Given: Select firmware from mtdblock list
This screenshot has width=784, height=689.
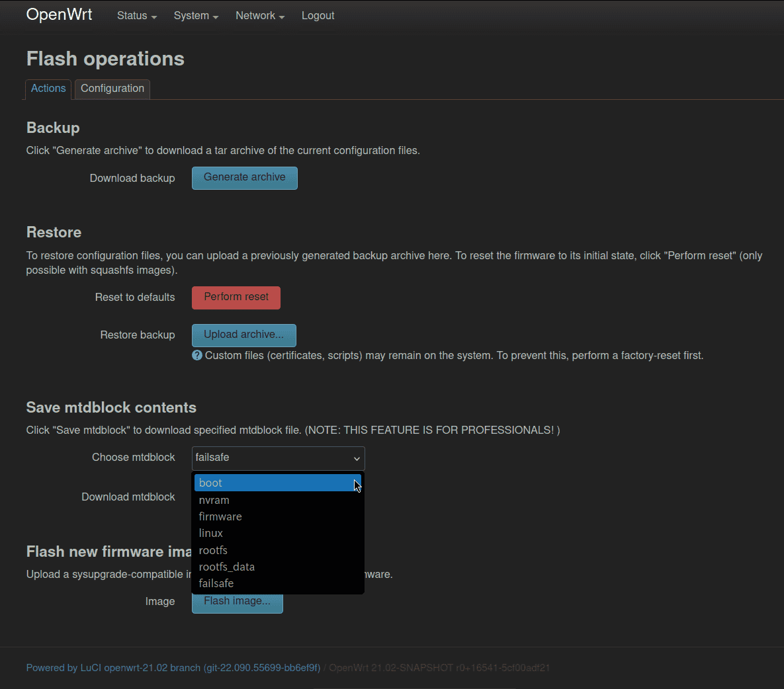Looking at the screenshot, I should click(x=277, y=516).
